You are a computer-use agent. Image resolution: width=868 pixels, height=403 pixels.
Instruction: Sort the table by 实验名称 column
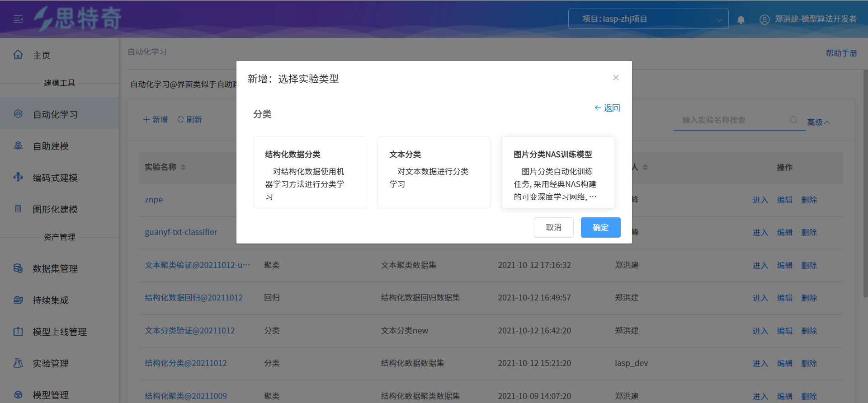click(183, 167)
